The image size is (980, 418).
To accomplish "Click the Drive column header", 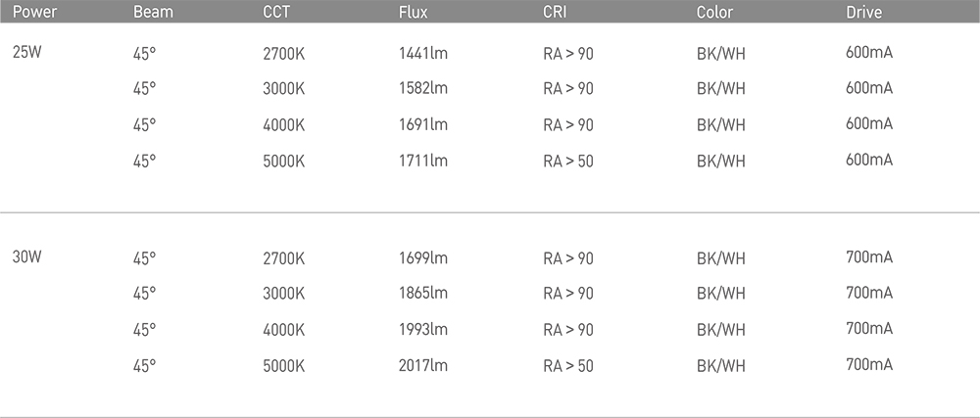I will pyautogui.click(x=864, y=12).
